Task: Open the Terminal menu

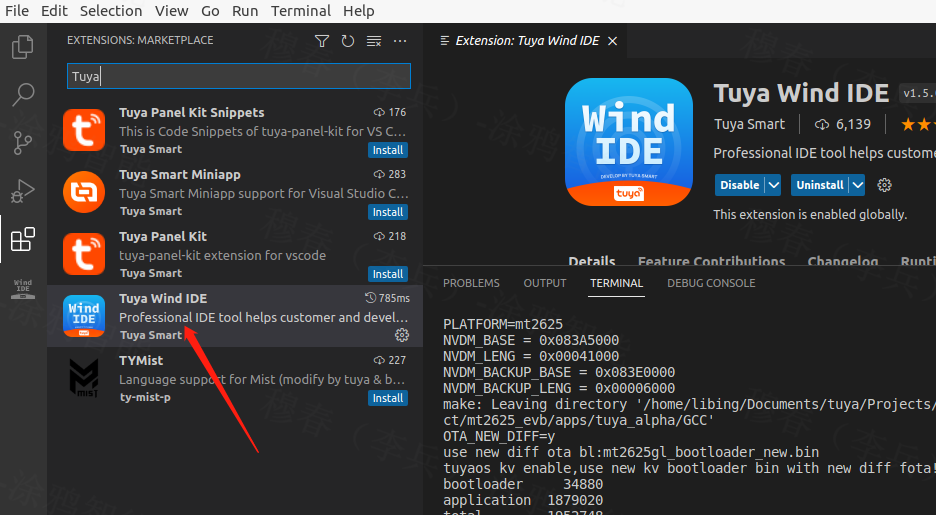Action: click(x=301, y=11)
